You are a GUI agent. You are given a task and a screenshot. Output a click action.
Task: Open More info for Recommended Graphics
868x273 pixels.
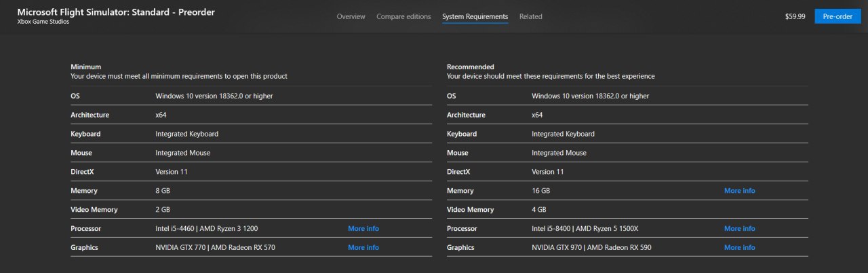click(x=739, y=248)
